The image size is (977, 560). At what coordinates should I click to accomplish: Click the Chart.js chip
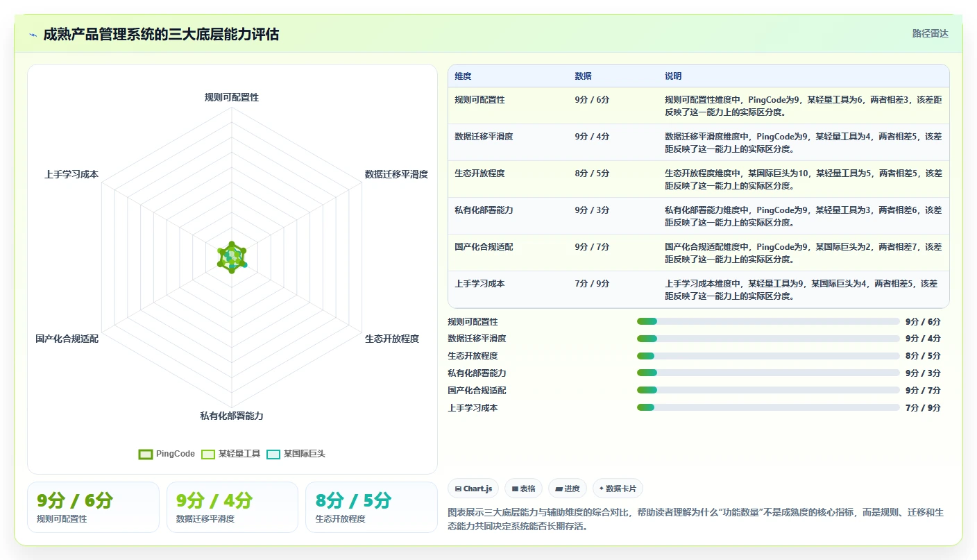point(473,489)
